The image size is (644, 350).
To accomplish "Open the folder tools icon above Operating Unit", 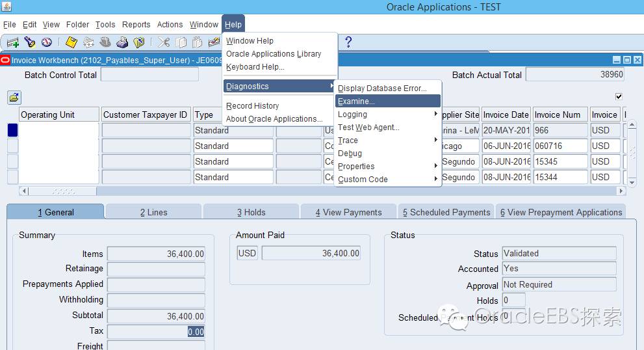I will [x=14, y=98].
